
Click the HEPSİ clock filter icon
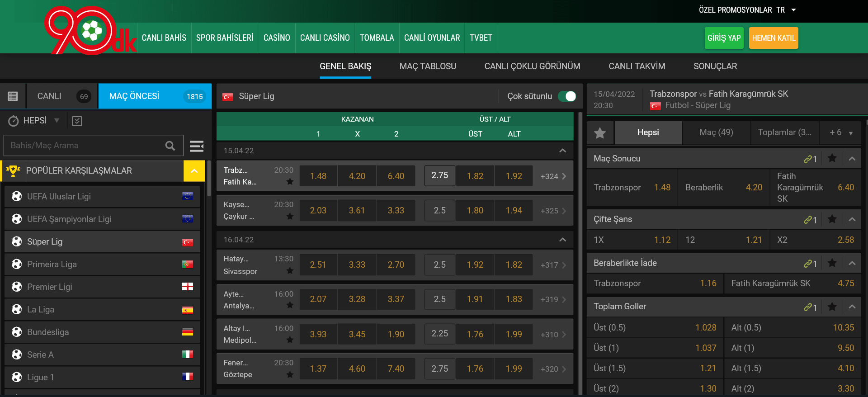[x=14, y=121]
